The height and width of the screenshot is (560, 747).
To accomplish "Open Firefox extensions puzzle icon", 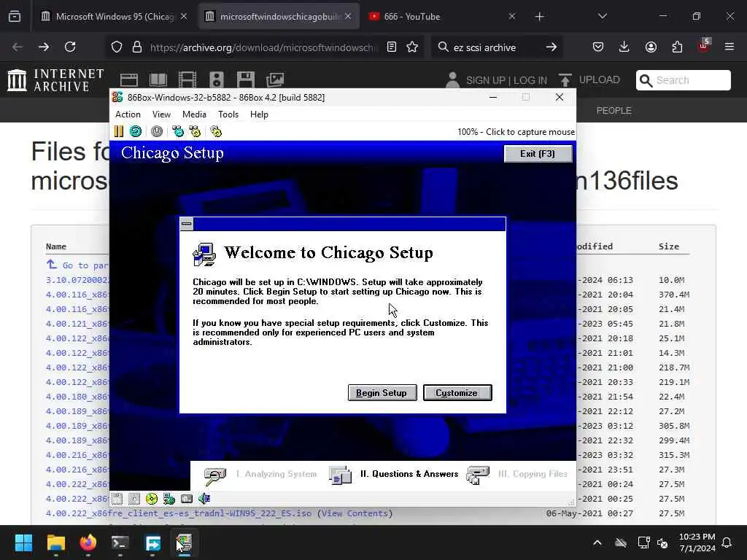I will pos(677,47).
